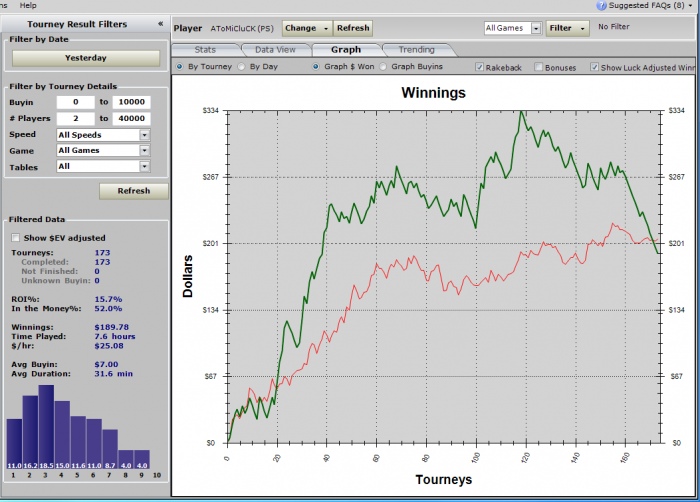Click the Suggested FAQs help icon
Screen dimensions: 700x502
pyautogui.click(x=601, y=5)
